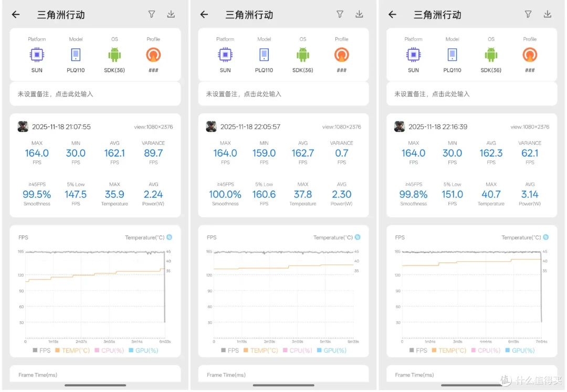Viewport: 567px width, 392px height.
Task: Tap 2.24 average power value
Action: point(153,194)
